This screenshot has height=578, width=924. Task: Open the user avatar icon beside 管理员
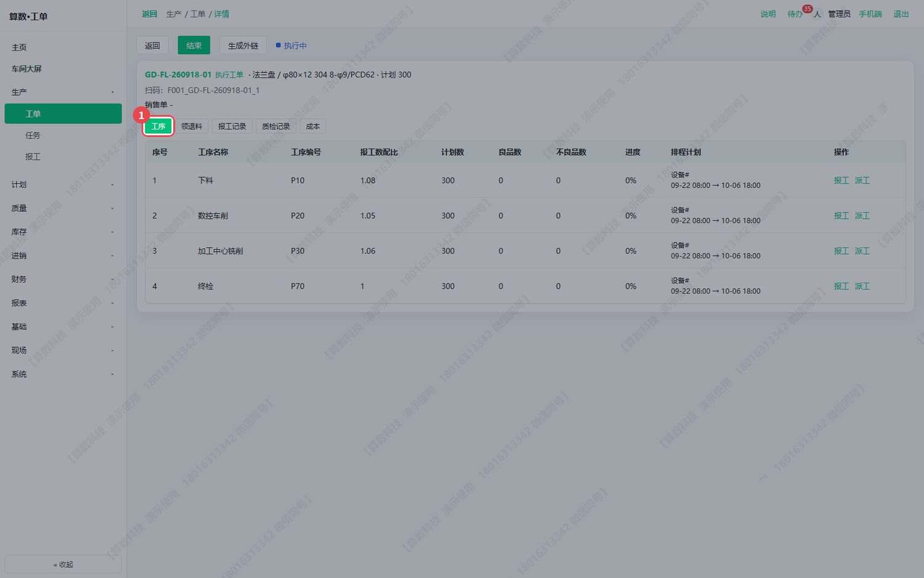click(817, 14)
